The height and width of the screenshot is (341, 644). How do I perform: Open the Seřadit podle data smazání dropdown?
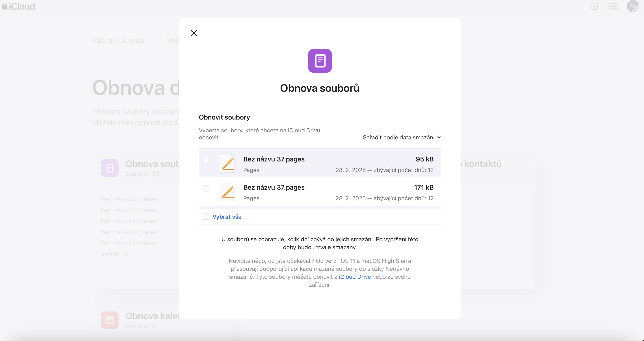(x=398, y=137)
